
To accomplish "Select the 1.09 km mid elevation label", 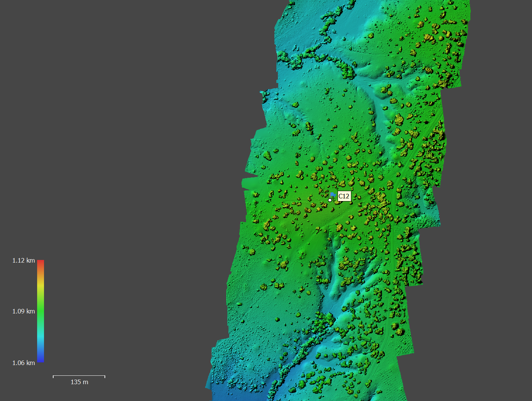I will tap(23, 311).
